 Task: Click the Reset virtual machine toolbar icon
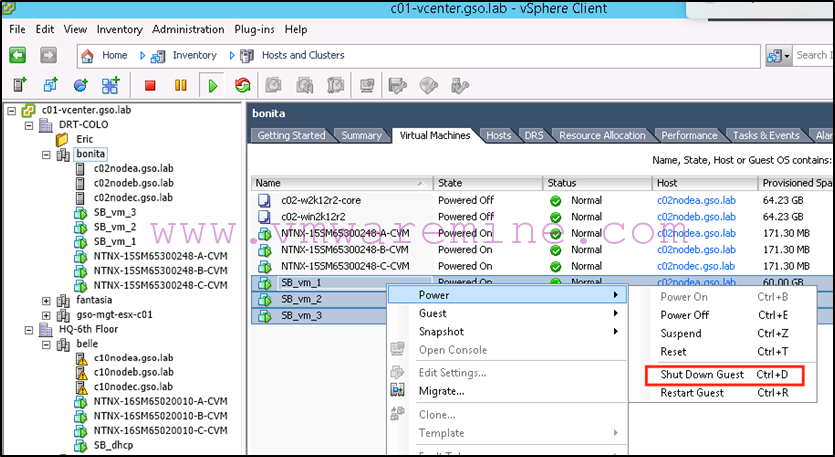click(x=243, y=85)
